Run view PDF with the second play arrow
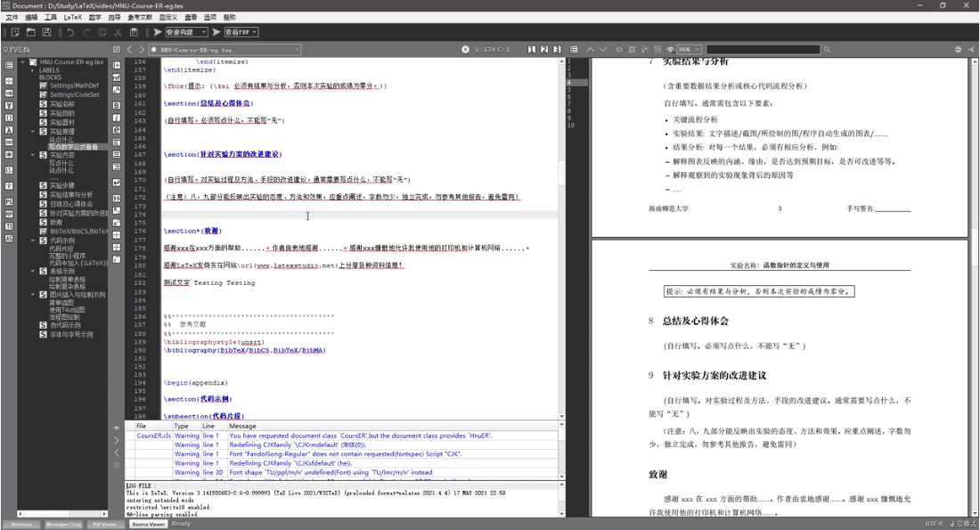980x530 pixels. tap(216, 32)
